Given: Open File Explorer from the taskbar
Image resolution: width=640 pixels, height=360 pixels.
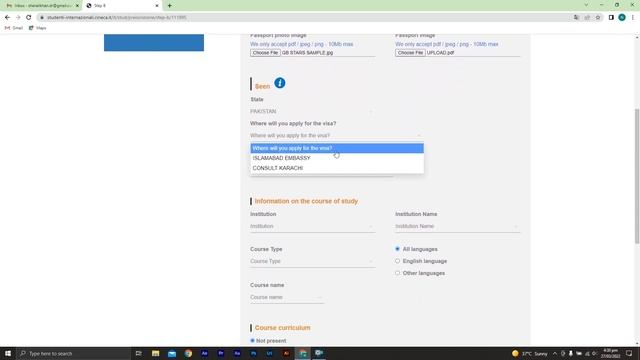Looking at the screenshot, I should click(x=156, y=353).
